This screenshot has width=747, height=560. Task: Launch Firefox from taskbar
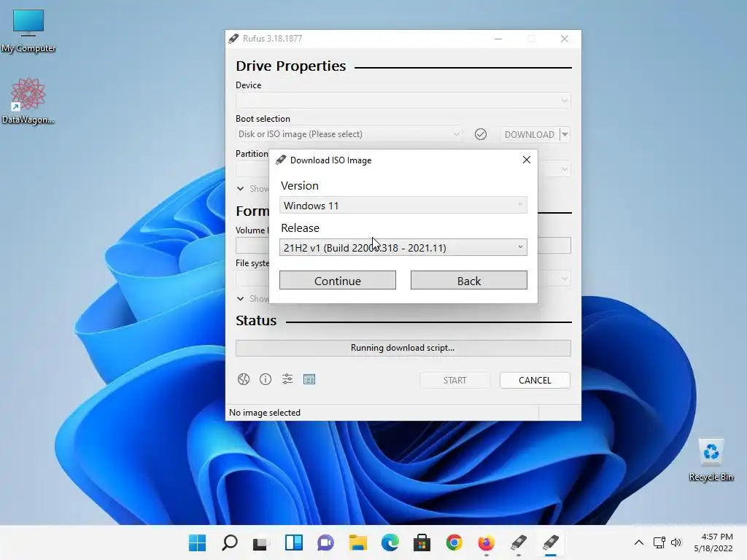(x=487, y=542)
